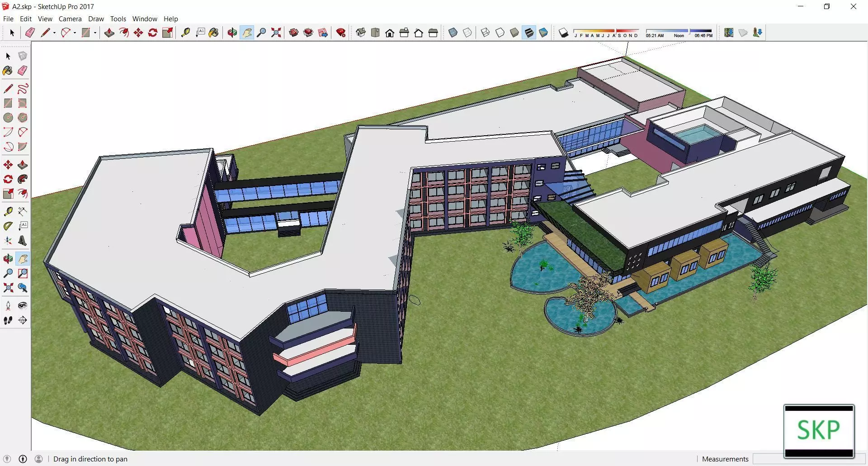Activate the Pie arc tool
The height and width of the screenshot is (466, 868).
click(23, 147)
